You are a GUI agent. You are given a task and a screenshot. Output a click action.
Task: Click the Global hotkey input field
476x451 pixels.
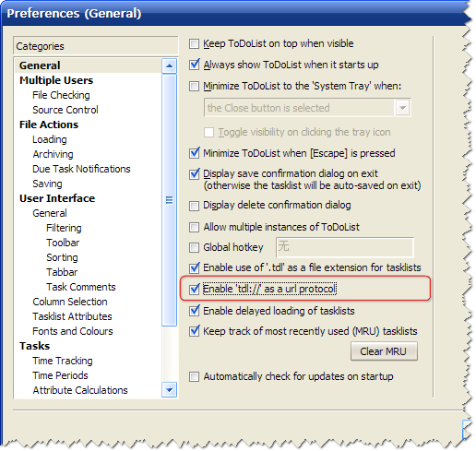pos(345,247)
